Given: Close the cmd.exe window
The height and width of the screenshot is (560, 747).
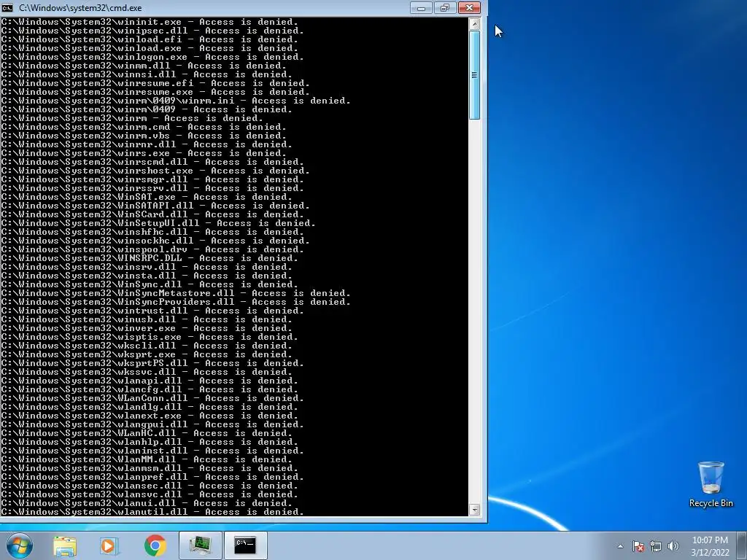Looking at the screenshot, I should click(x=469, y=7).
